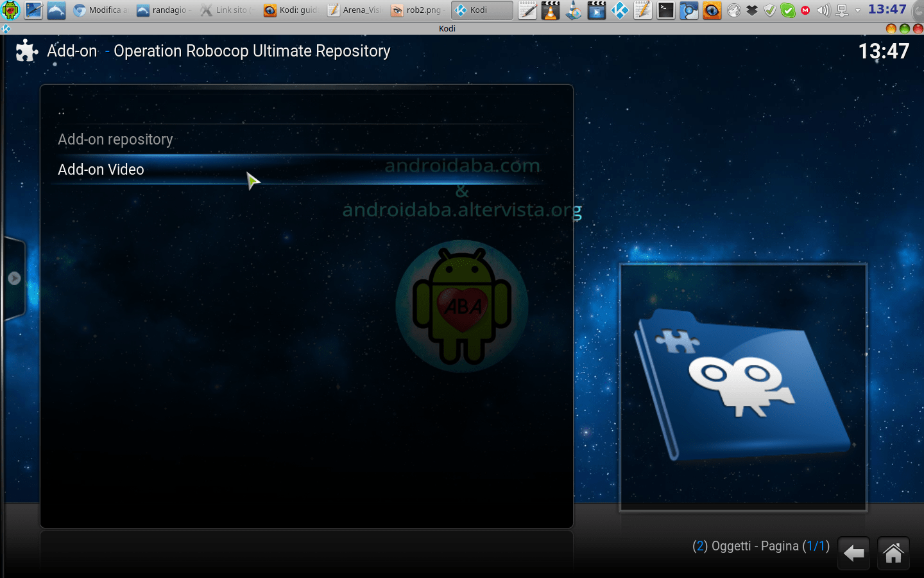Screen dimensions: 924x578
Task: Open the notepad with orange pencil
Action: pos(643,10)
